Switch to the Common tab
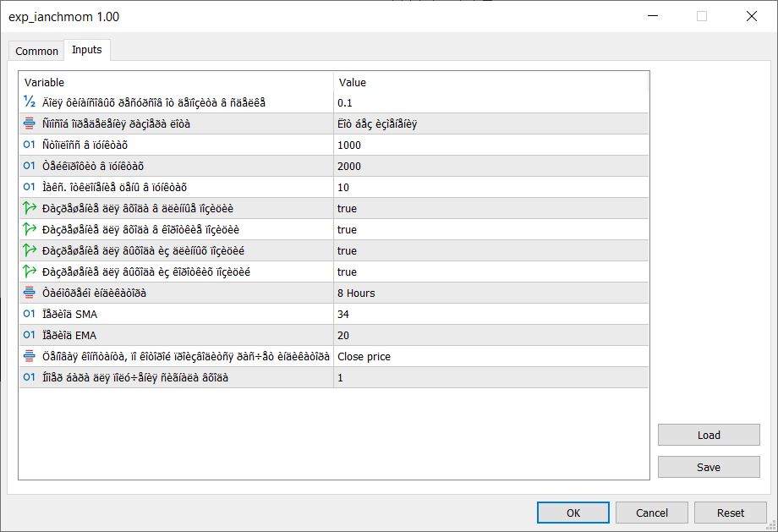The height and width of the screenshot is (532, 778). coord(36,51)
